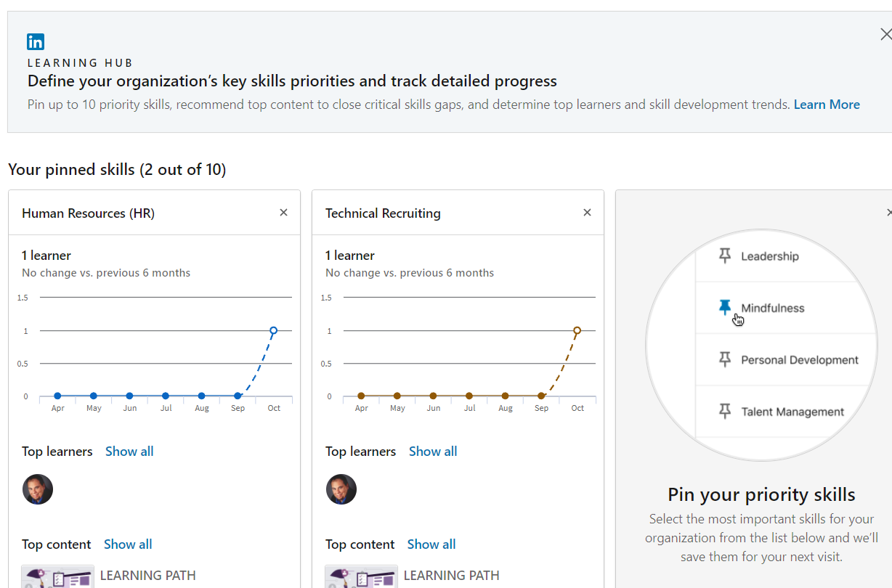The height and width of the screenshot is (588, 892).
Task: Open Learning Path thumbnail in Technical Recruiting card
Action: tap(362, 577)
